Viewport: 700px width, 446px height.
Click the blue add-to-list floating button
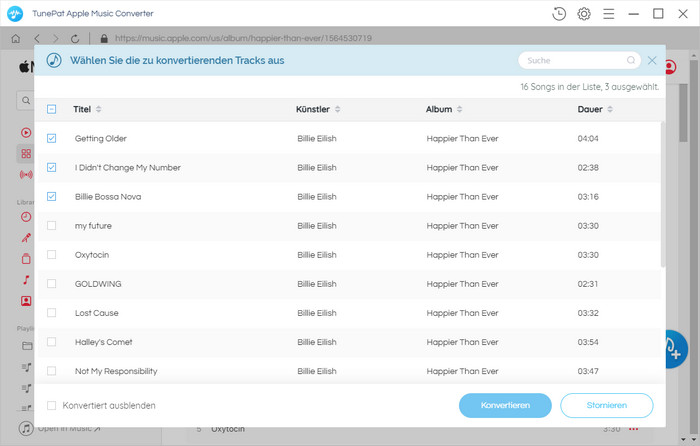point(676,350)
